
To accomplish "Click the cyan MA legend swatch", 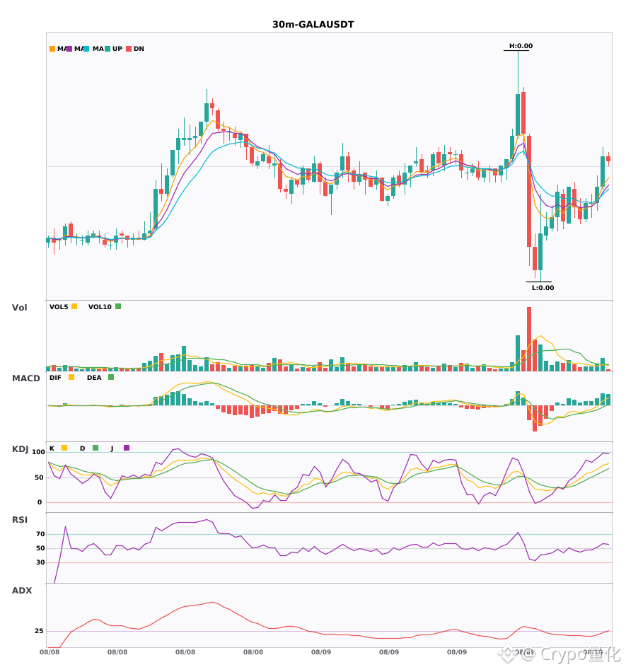I will click(86, 49).
